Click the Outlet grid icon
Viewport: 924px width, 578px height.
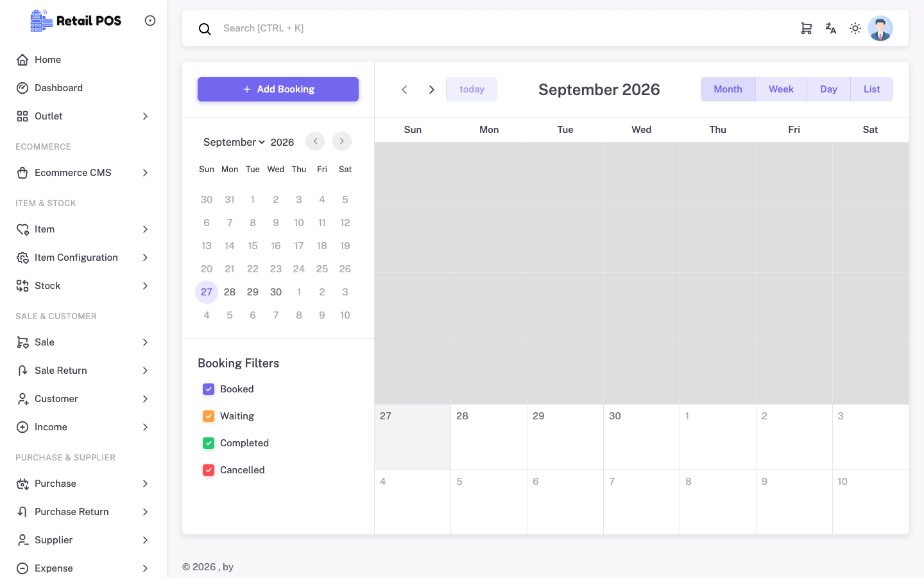[22, 116]
